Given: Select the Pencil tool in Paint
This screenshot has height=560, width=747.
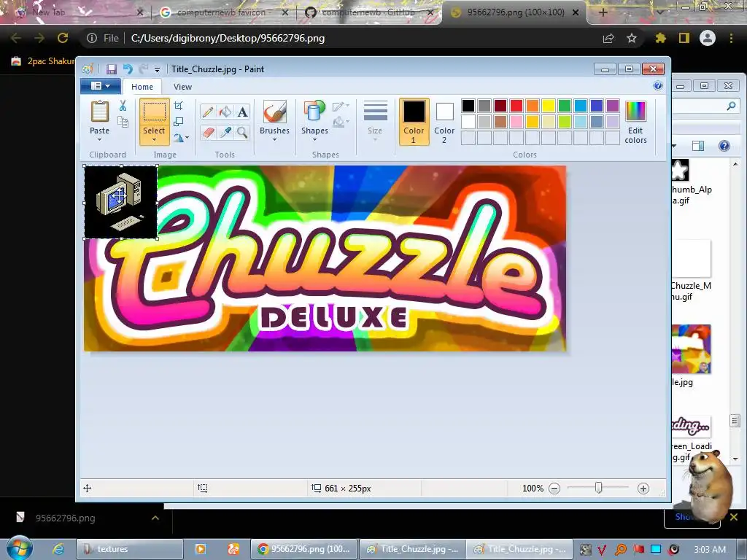Looking at the screenshot, I should tap(208, 112).
